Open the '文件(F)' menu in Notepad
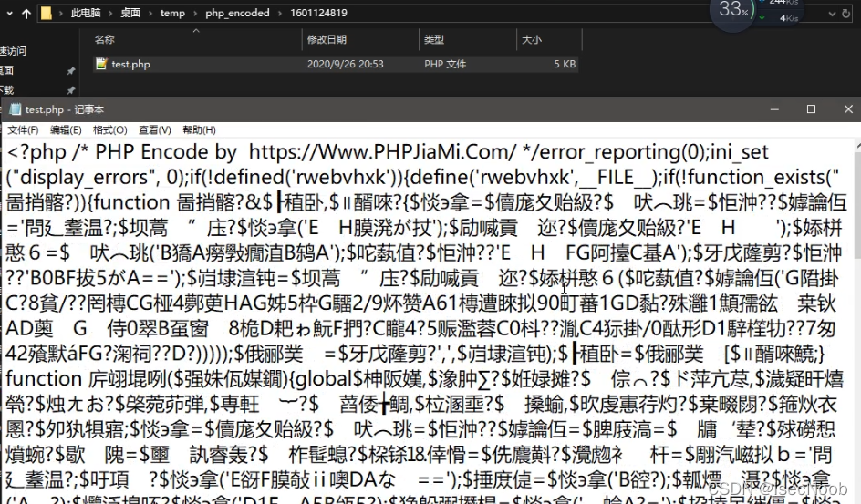 click(x=23, y=130)
